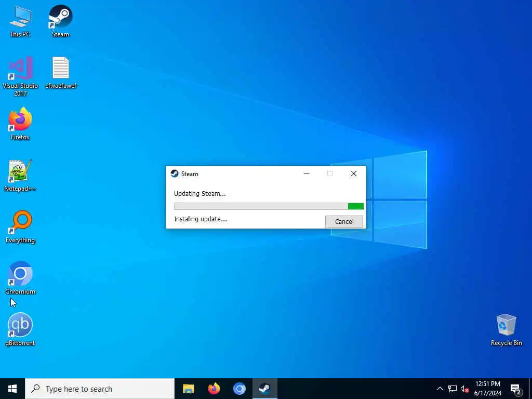
Task: Select the Chromium desktop shortcut
Action: coord(20,278)
